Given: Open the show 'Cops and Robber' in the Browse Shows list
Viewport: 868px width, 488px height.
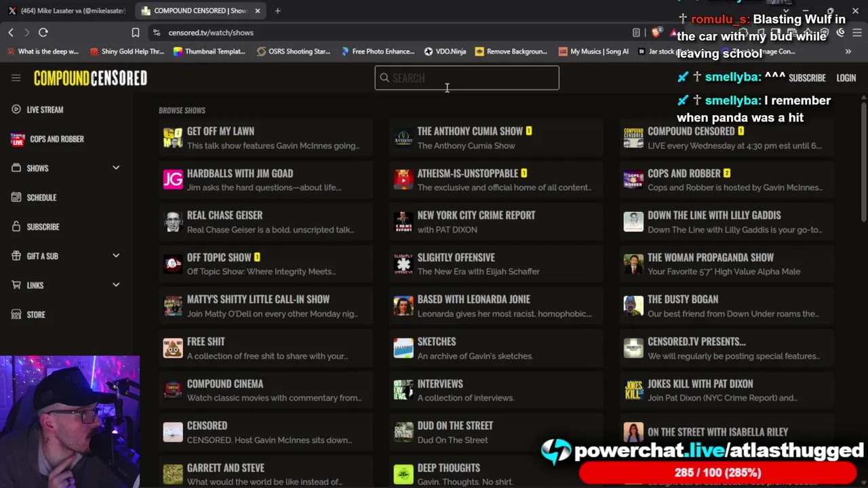Looking at the screenshot, I should point(684,174).
